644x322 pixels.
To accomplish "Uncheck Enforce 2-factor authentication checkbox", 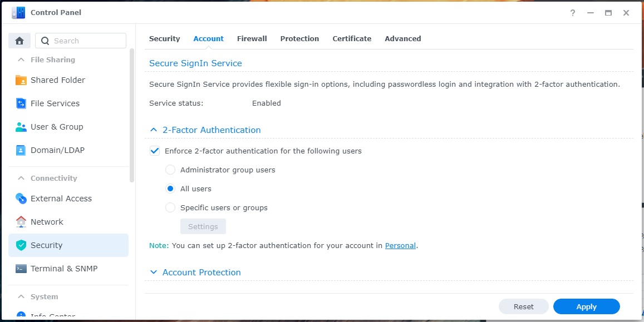I will pos(155,151).
